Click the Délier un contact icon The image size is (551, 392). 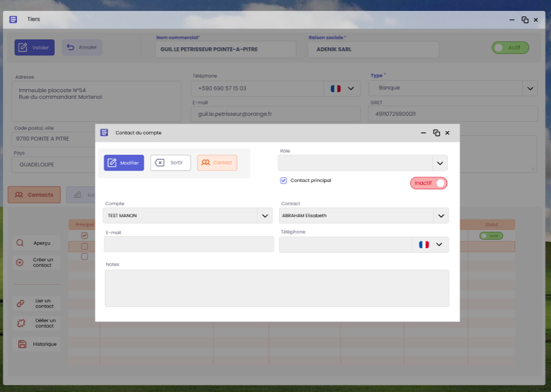click(21, 323)
